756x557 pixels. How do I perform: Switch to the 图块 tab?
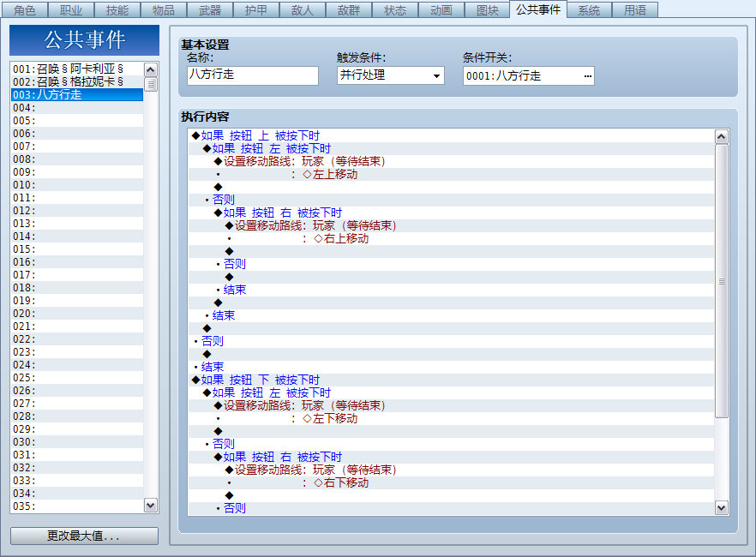coord(488,9)
